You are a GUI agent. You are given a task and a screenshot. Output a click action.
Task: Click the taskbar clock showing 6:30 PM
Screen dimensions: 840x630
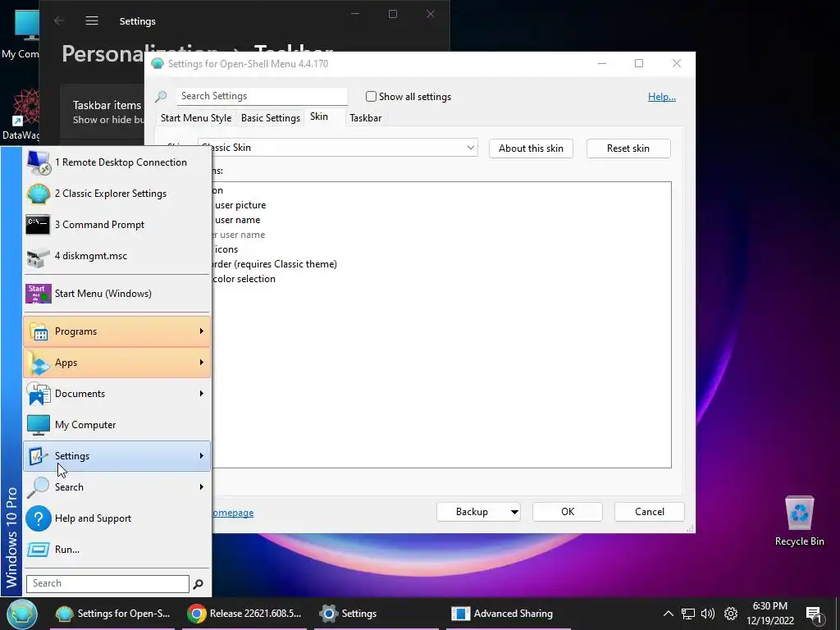(x=769, y=614)
